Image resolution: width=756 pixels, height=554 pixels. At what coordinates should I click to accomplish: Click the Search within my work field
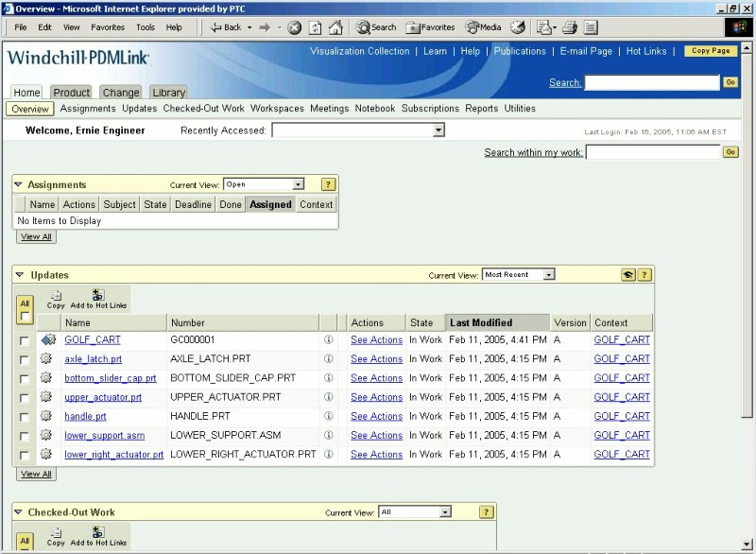[x=653, y=152]
